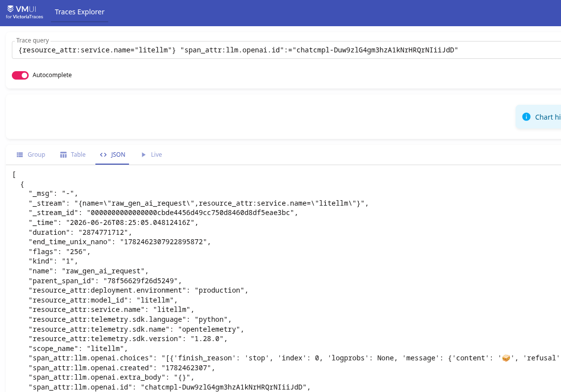Click the telemetry.sdk.version "1.28.0" line
Screen dimensions: 561x392
[x=128, y=339]
